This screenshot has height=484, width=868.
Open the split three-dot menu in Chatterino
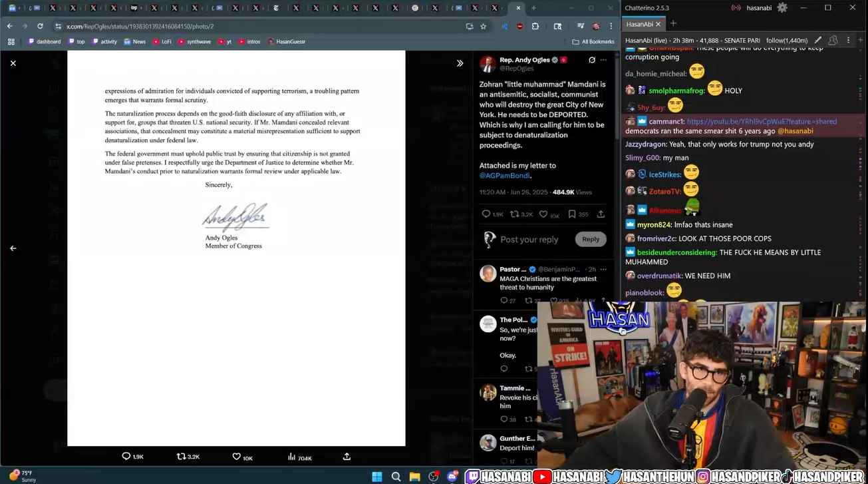(849, 40)
